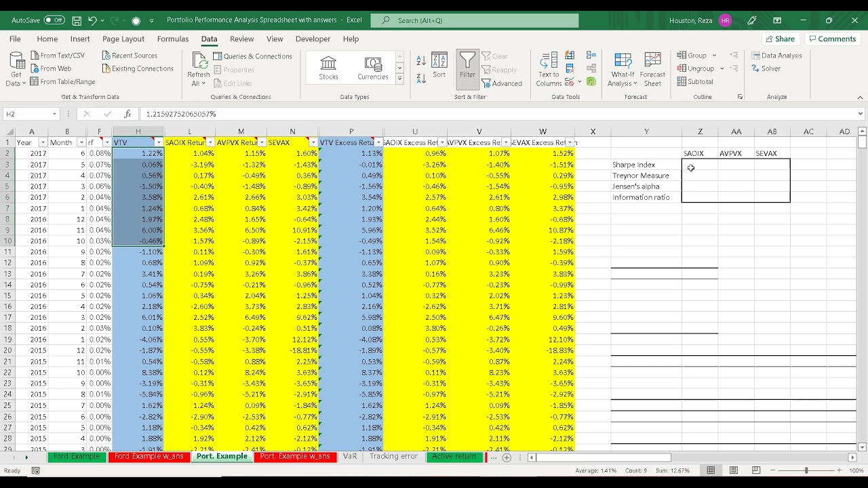Click the zoom slider handle
The image size is (868, 488).
point(806,470)
